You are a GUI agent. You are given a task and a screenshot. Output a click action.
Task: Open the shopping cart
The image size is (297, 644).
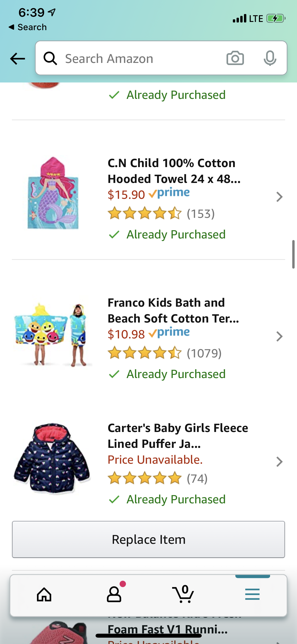pyautogui.click(x=183, y=595)
